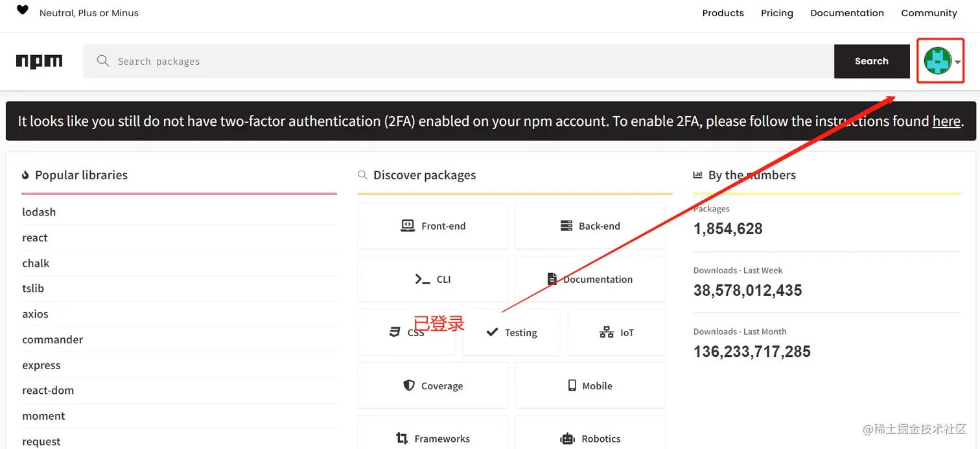Open the CLI packages category
Screen dimensions: 980x449
[x=433, y=279]
